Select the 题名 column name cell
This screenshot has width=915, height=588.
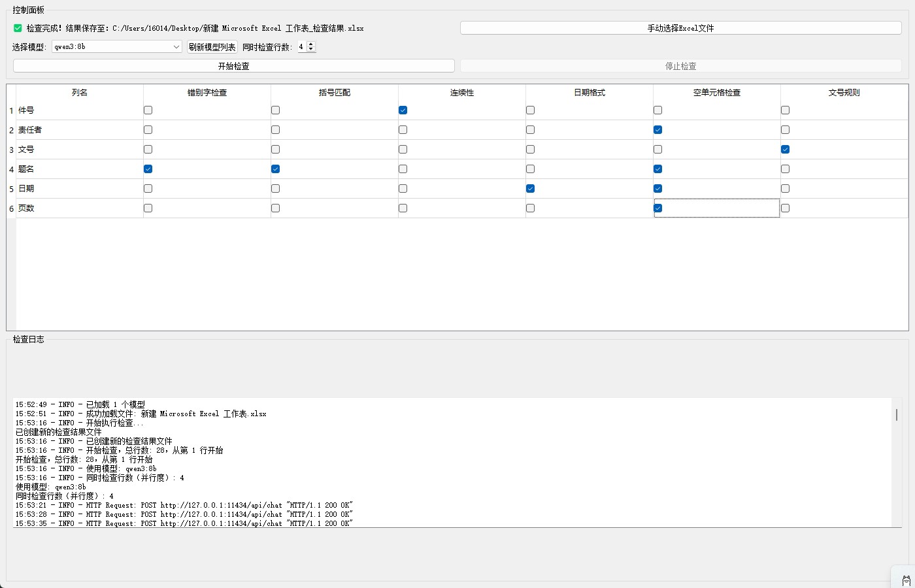click(x=80, y=169)
